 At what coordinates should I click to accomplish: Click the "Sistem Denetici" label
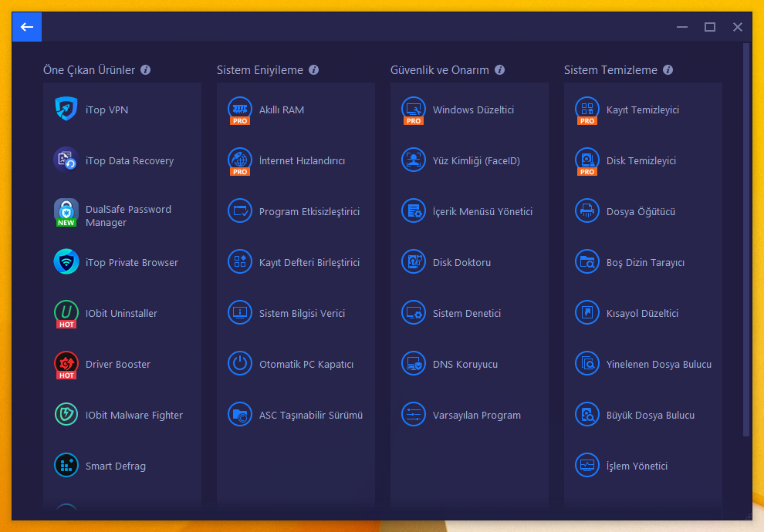click(466, 314)
